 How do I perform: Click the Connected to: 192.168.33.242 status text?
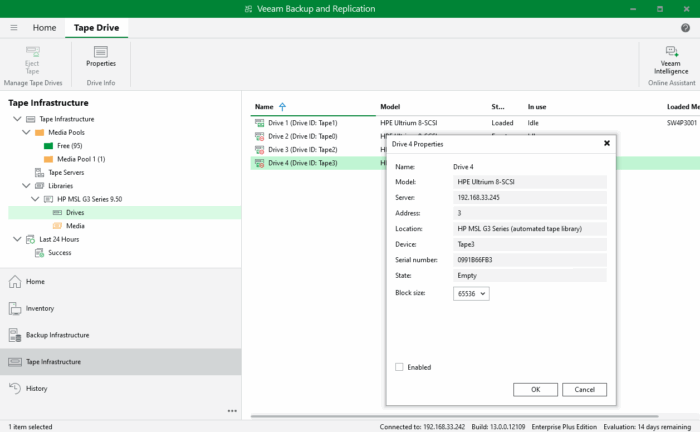[x=422, y=427]
